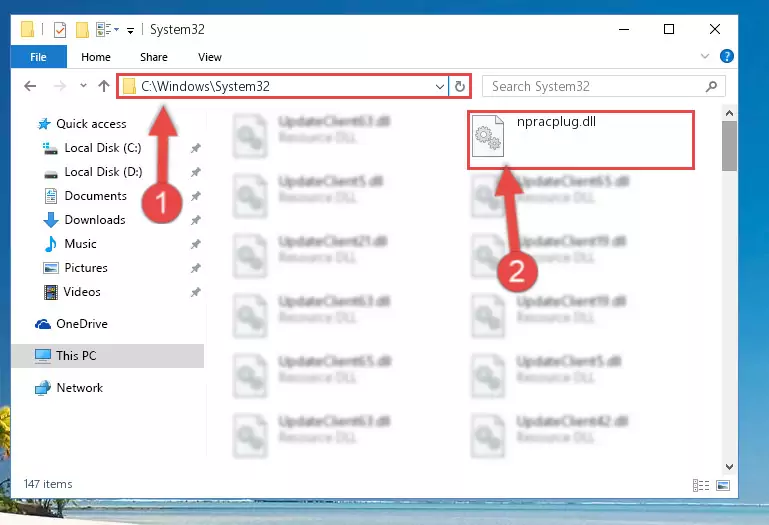Switch to the View ribbon tab
The image size is (769, 525).
pos(209,57)
